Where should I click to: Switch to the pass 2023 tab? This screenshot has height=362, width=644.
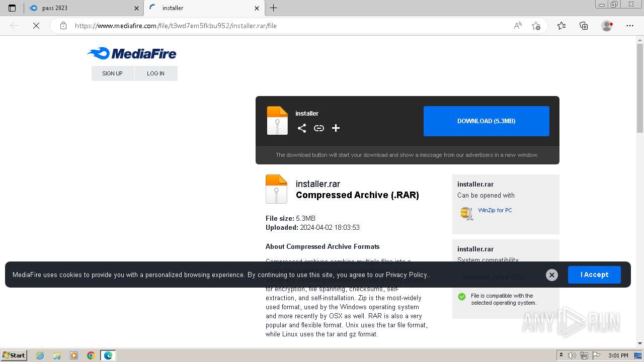tap(83, 8)
